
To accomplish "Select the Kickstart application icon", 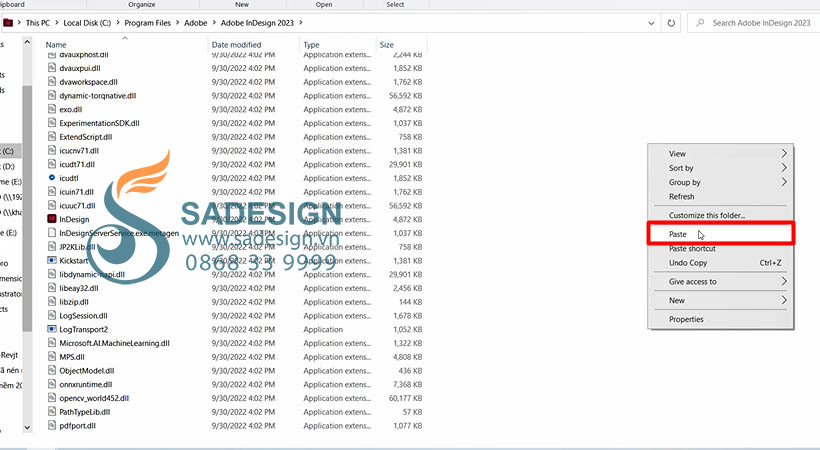I will [x=51, y=261].
